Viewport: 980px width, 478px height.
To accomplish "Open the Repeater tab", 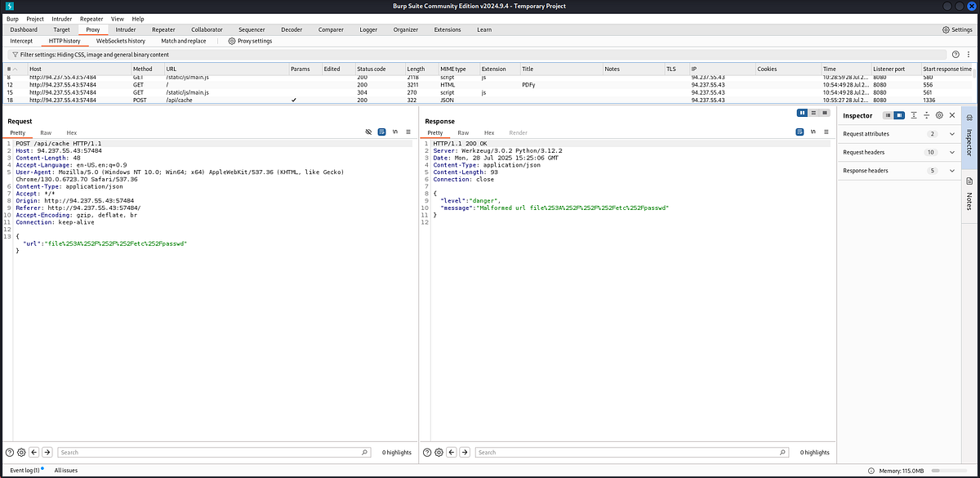I will click(x=163, y=29).
